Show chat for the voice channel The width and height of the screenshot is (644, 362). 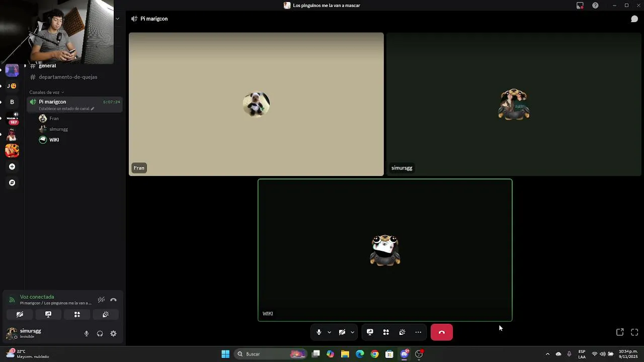634,19
